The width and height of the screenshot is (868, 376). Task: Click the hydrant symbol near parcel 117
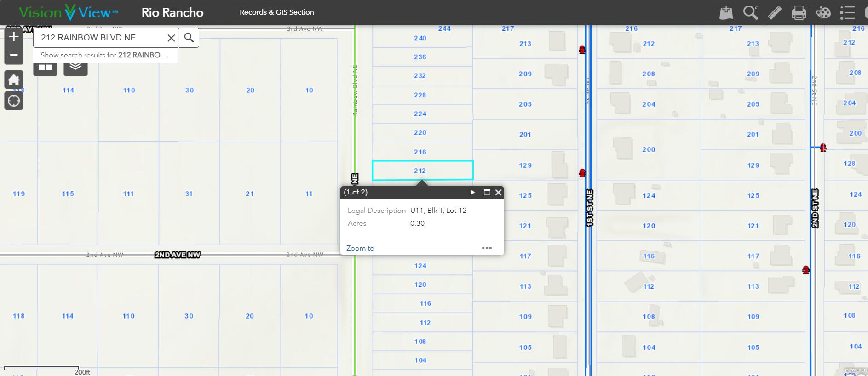pyautogui.click(x=806, y=270)
